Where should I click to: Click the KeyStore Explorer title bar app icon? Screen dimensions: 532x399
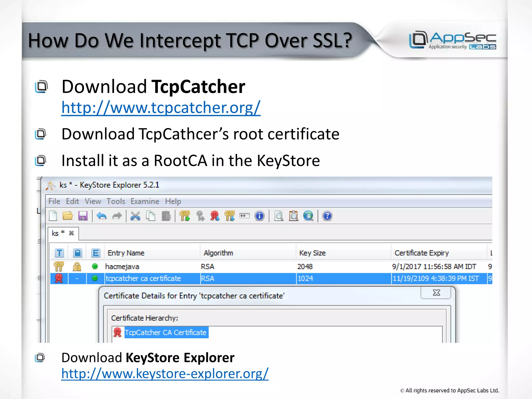pos(51,185)
